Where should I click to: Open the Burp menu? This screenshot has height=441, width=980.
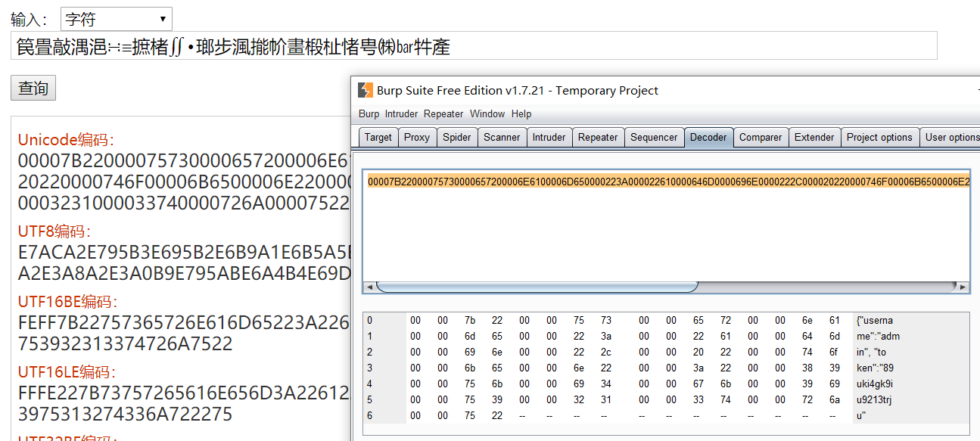(x=369, y=114)
